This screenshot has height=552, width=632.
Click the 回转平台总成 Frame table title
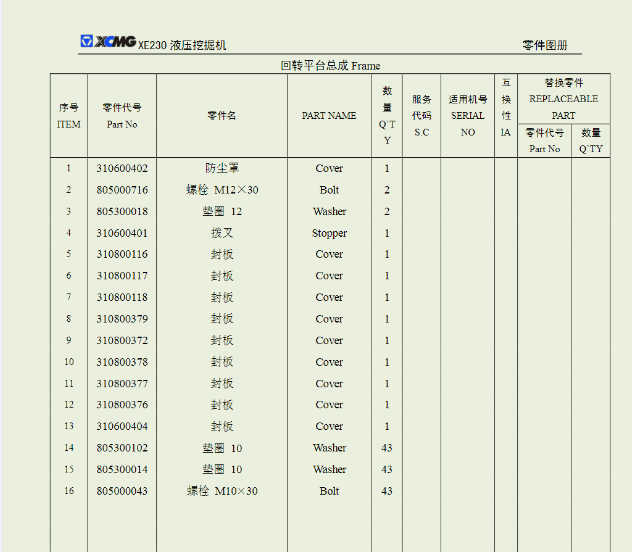pos(330,66)
